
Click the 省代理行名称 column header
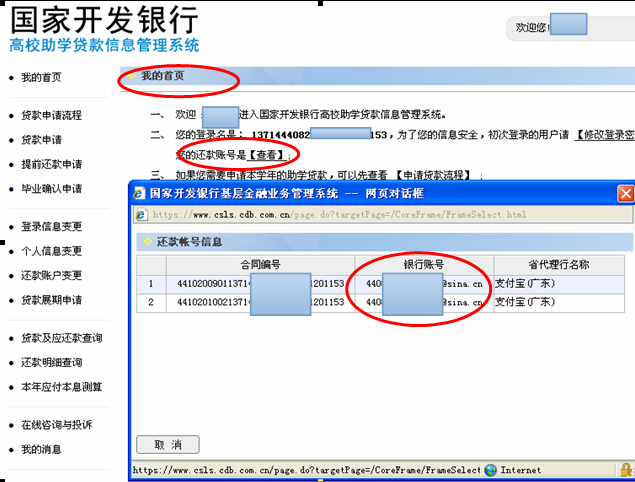[x=559, y=265]
